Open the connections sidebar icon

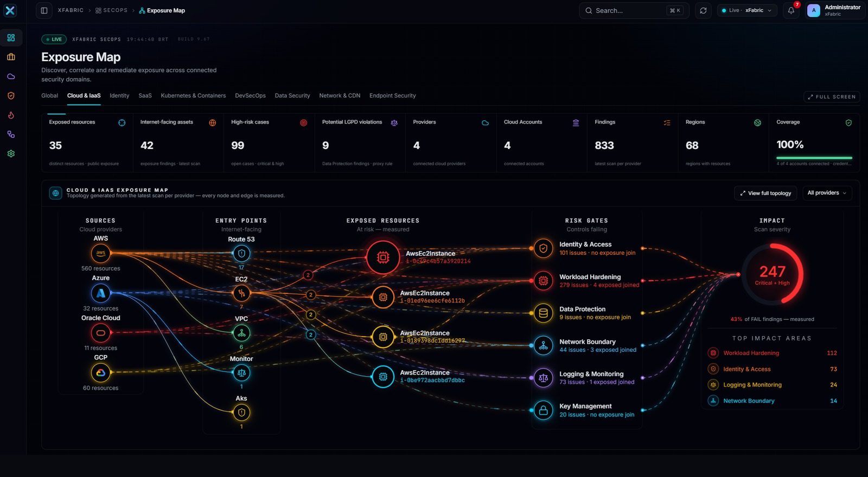coord(11,134)
